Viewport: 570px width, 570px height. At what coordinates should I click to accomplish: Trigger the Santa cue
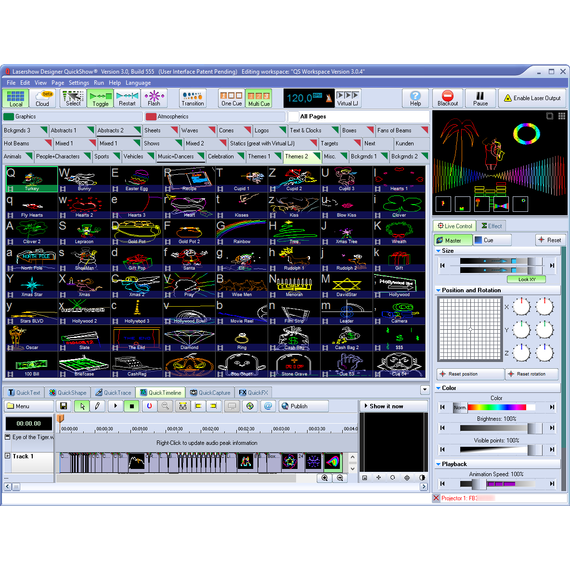coord(189,258)
